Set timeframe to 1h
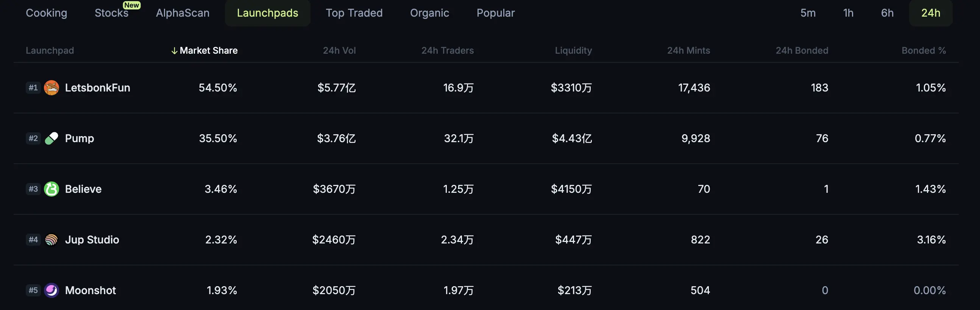The height and width of the screenshot is (310, 980). (x=848, y=13)
